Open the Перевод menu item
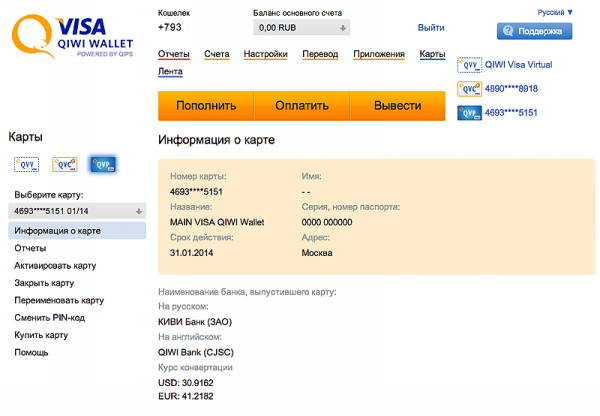Image resolution: width=600 pixels, height=416 pixels. coord(320,54)
